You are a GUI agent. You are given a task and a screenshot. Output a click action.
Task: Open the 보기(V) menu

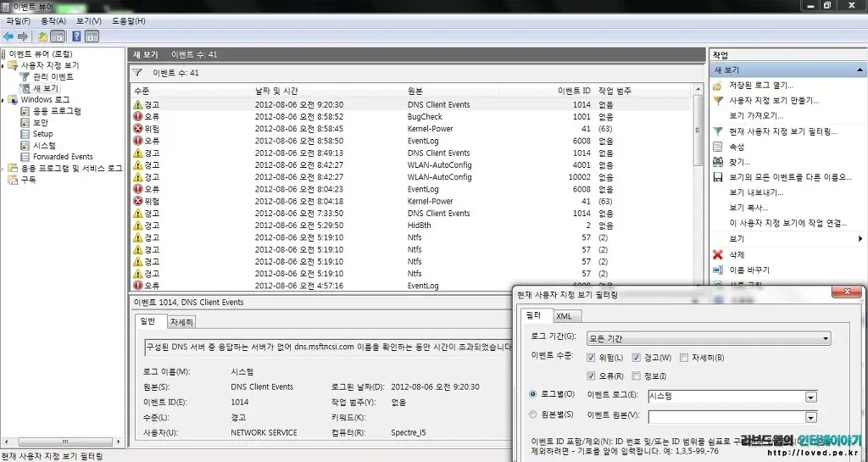coord(89,21)
